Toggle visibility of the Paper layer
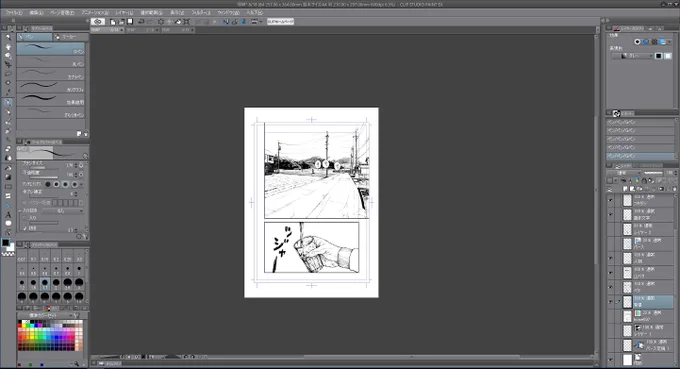The width and height of the screenshot is (680, 369). click(611, 359)
